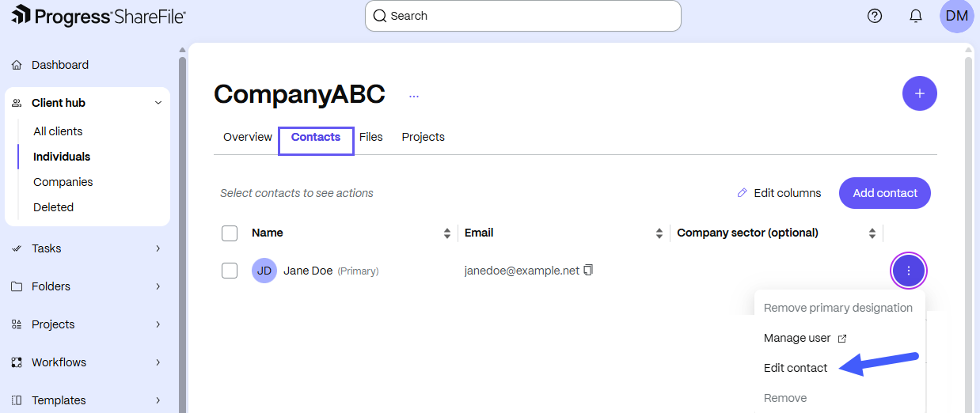Click the pencil icon beside Edit columns
The height and width of the screenshot is (413, 980).
[x=742, y=192]
